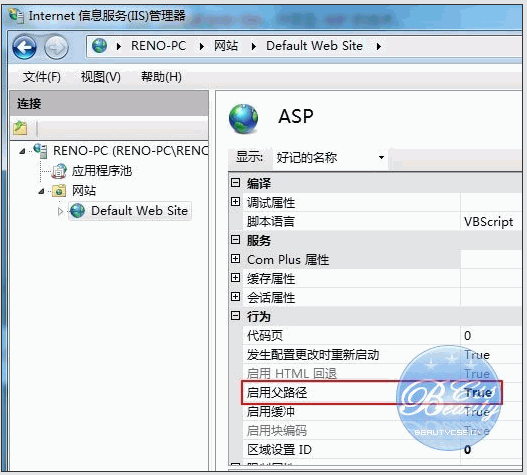Collapse the 编译 section

tap(235, 183)
